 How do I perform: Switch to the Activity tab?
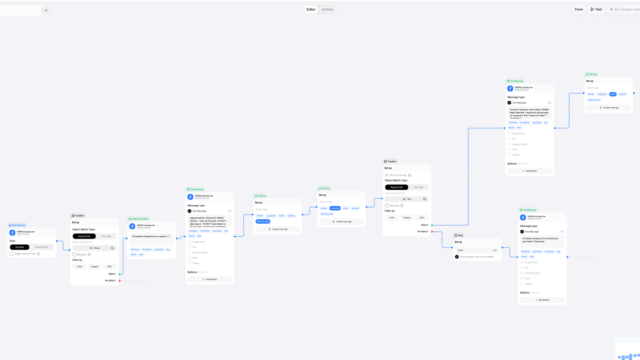[x=327, y=9]
